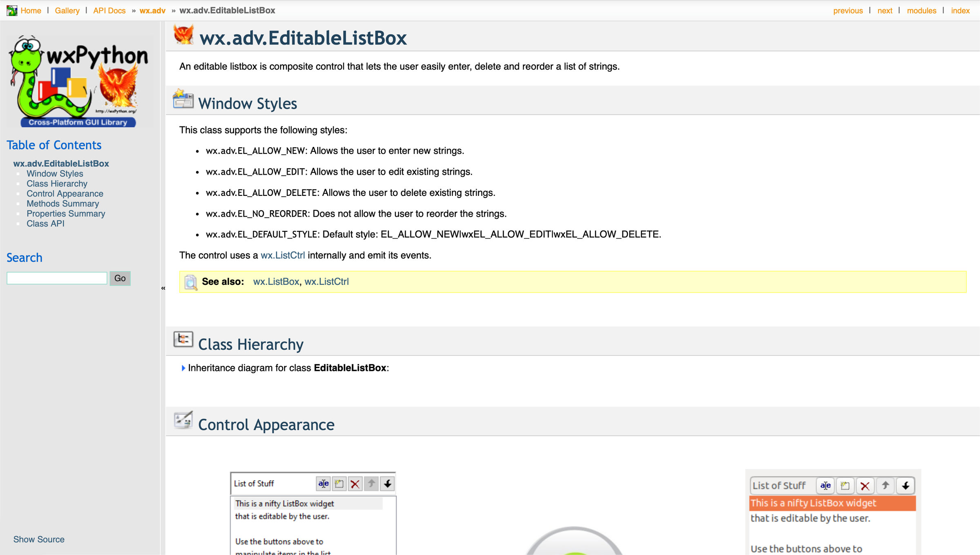Go to the next documentation page

pyautogui.click(x=885, y=11)
